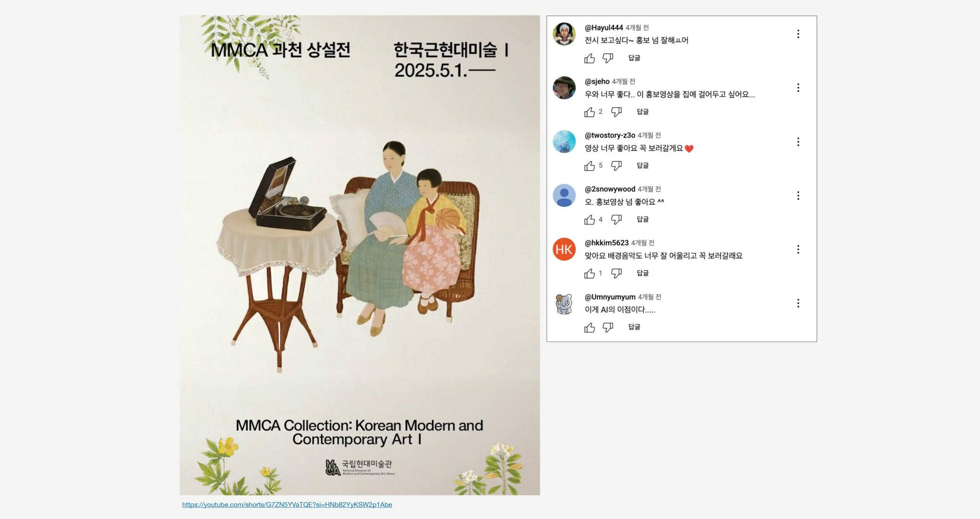Image resolution: width=980 pixels, height=519 pixels.
Task: Dislike the comment by @Hayul444
Action: coord(608,58)
